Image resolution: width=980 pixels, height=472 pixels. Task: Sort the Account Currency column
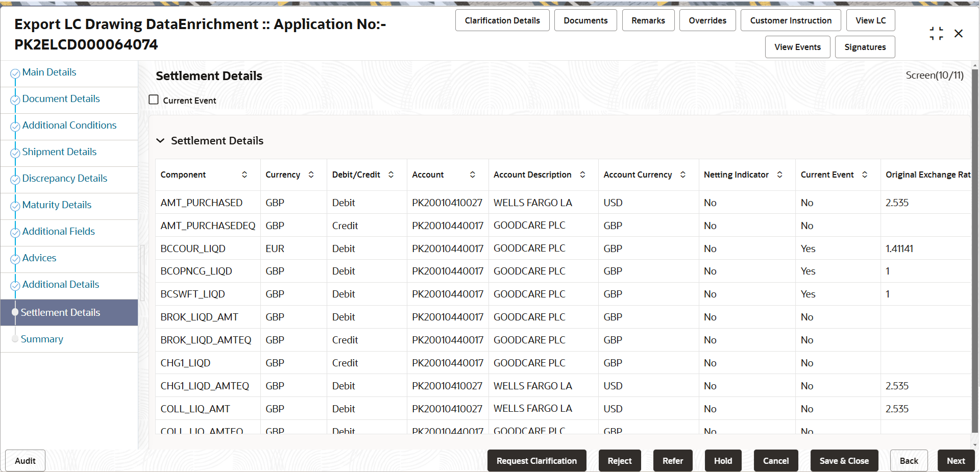682,175
